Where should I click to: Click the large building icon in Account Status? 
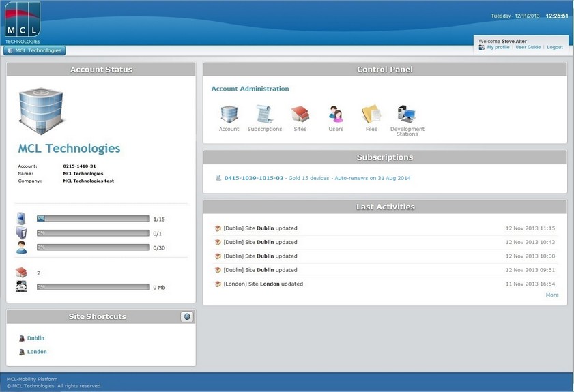coord(41,111)
